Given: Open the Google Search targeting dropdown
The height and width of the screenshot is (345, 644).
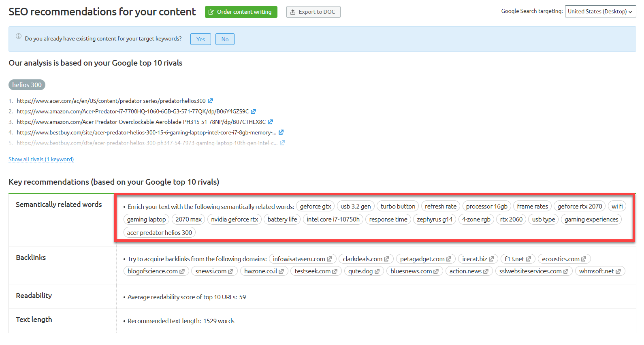Looking at the screenshot, I should click(x=600, y=11).
